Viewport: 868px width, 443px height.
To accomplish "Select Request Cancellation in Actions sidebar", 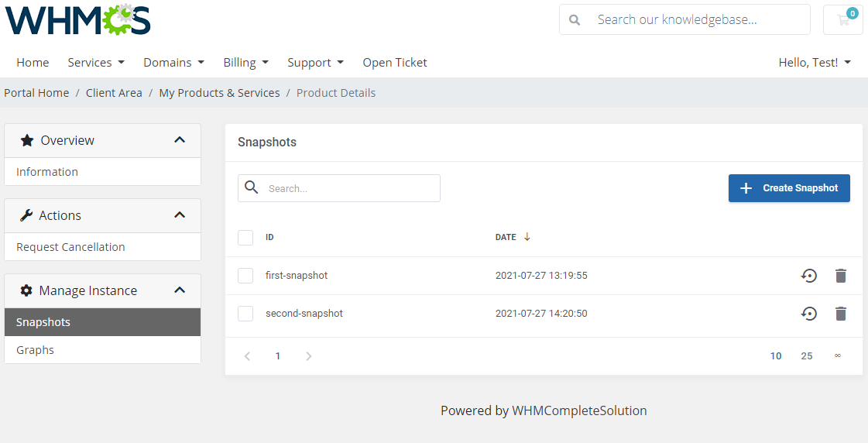I will tap(102, 247).
